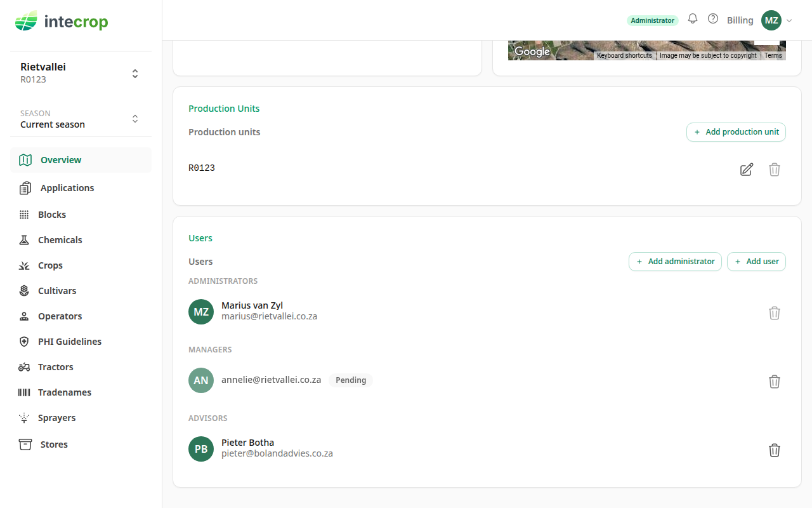This screenshot has width=812, height=508.
Task: Expand the account menu chevron
Action: click(789, 21)
